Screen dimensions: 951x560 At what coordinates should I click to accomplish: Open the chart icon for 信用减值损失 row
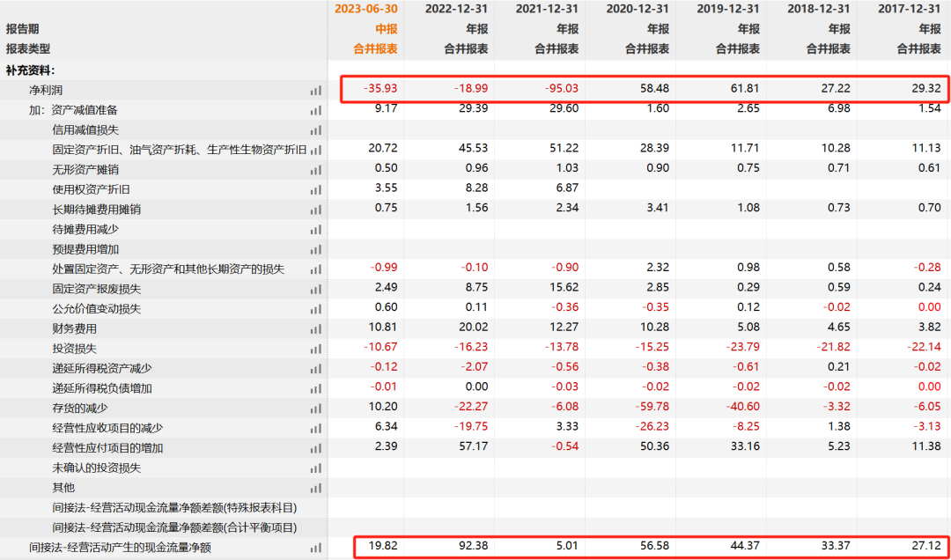pyautogui.click(x=315, y=130)
